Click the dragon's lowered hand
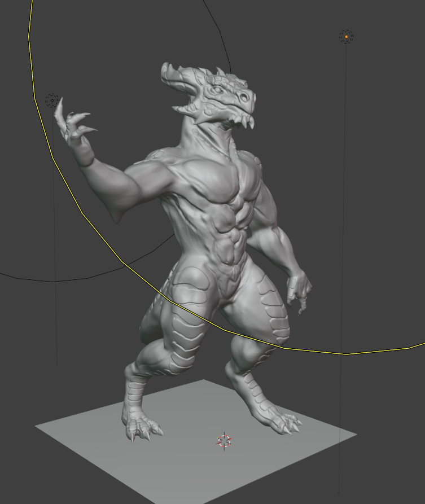This screenshot has width=425, height=504. pyautogui.click(x=298, y=291)
